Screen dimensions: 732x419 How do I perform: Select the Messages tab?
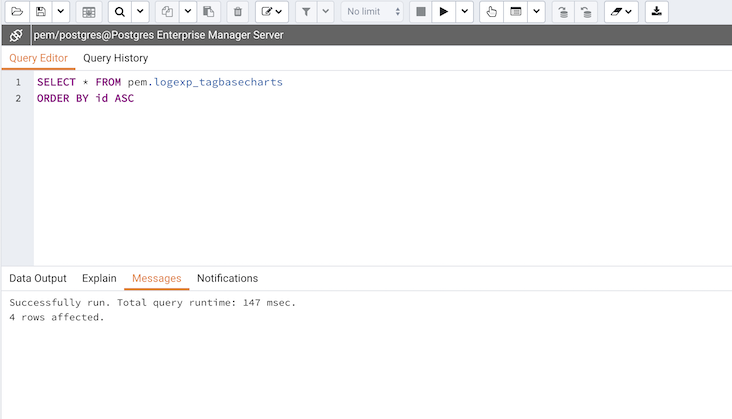tap(156, 279)
